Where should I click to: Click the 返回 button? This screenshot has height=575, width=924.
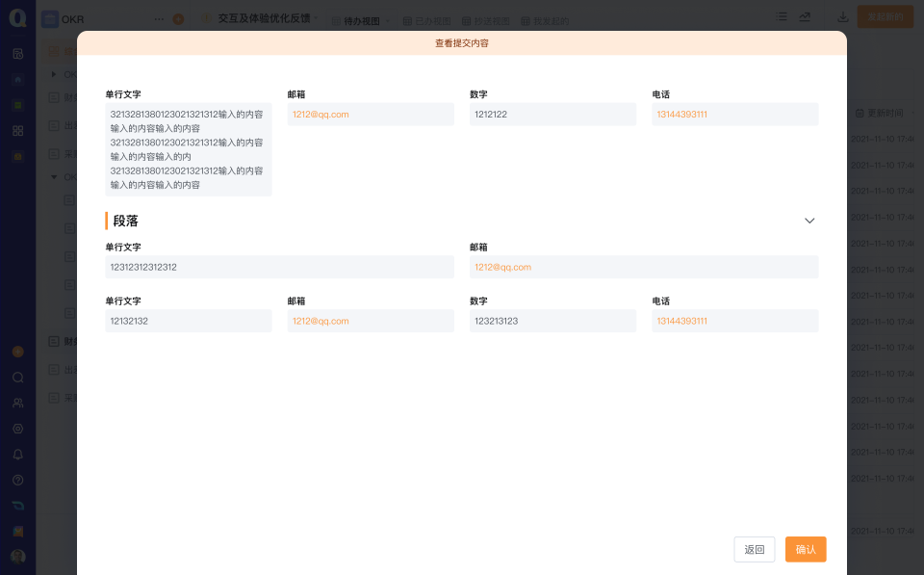[x=755, y=550]
